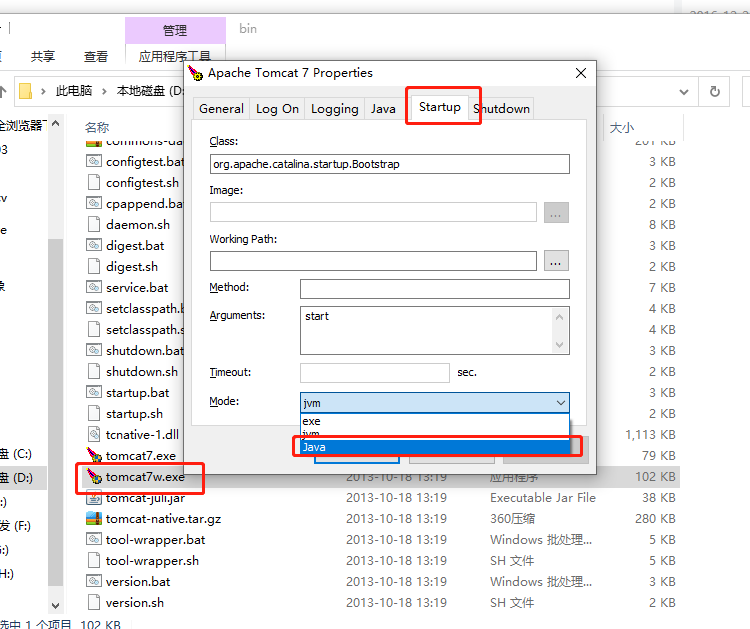Screen dimensions: 750x629
Task: Click tool-wrapper.bat file icon
Action: point(94,539)
